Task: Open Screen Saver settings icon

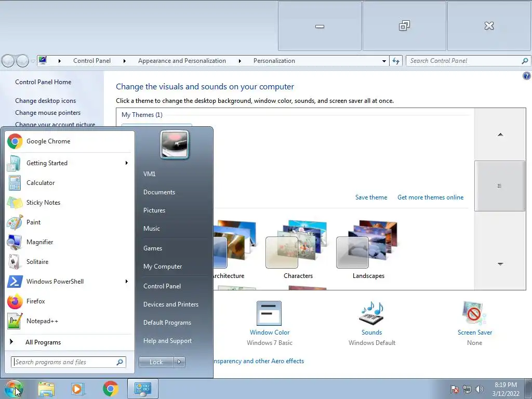Action: 474,313
